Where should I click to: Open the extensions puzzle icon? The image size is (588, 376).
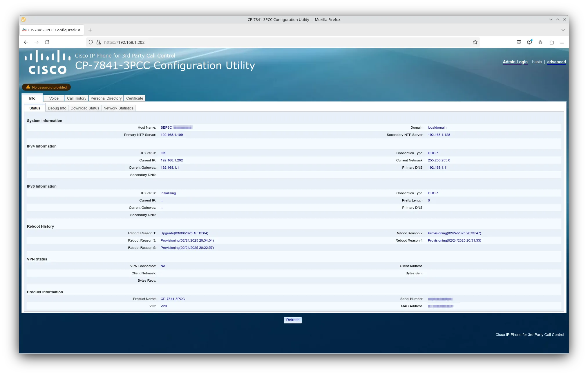pos(551,42)
